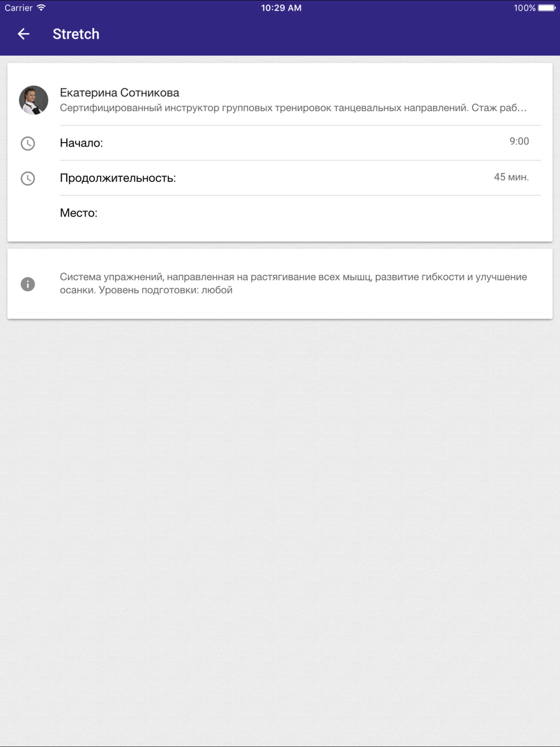Tap the info icon next to description
This screenshot has width=560, height=747.
27,284
